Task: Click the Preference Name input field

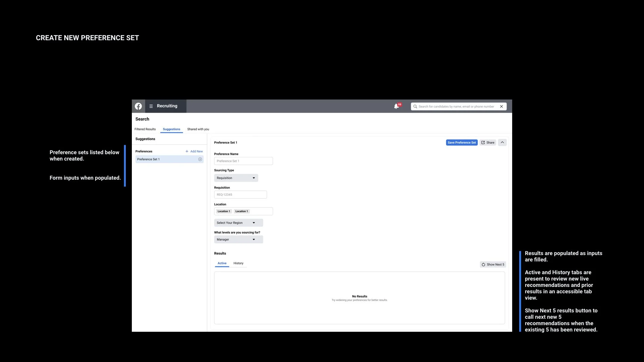Action: click(x=243, y=161)
